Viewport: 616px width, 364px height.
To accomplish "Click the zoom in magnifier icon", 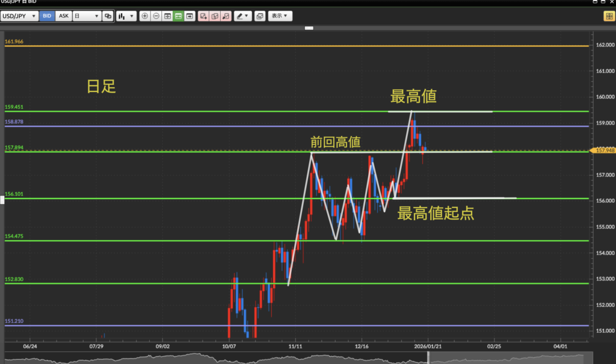I will (x=144, y=16).
